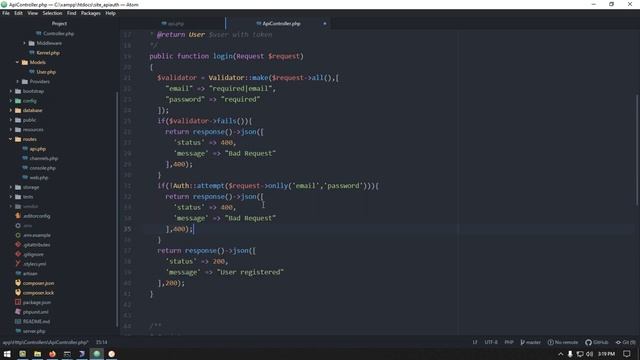Open File Explorer from taskbar
640x360 pixels.
[38, 354]
